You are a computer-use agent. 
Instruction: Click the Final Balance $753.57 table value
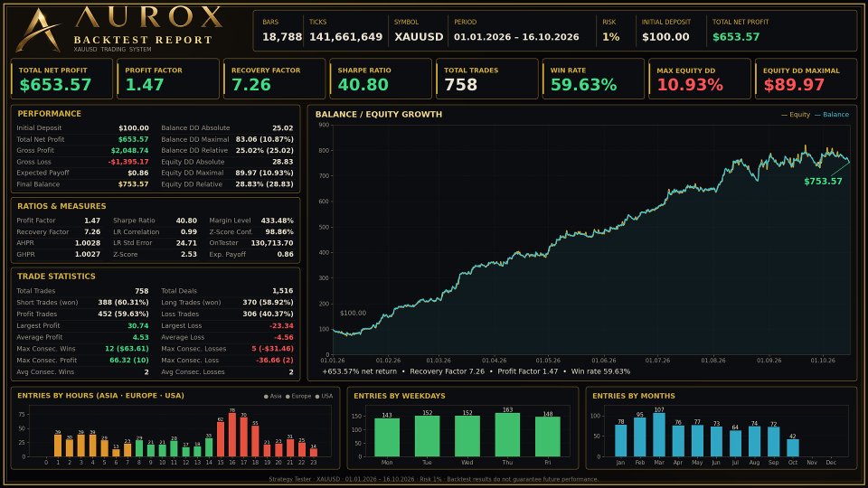133,184
